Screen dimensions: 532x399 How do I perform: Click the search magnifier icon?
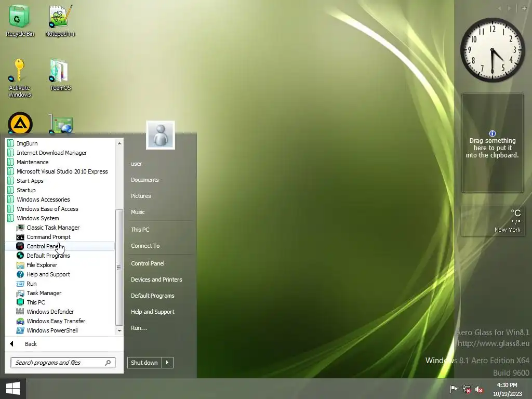pos(108,363)
